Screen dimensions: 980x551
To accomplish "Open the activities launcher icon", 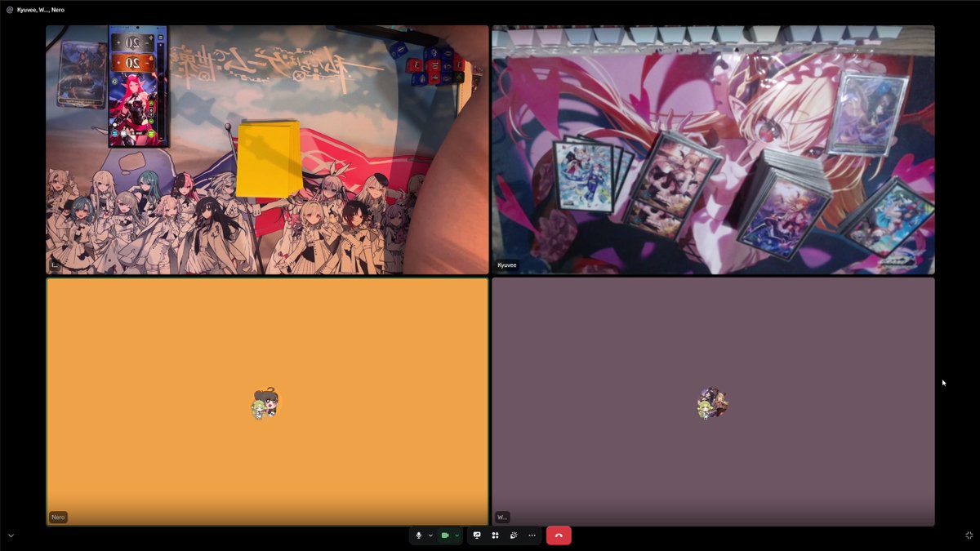I will point(495,535).
